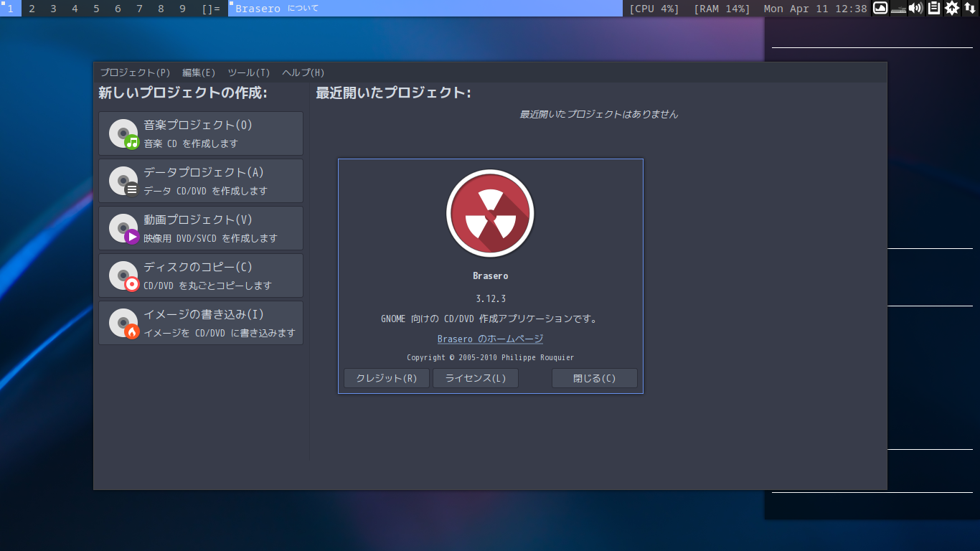Click the update notifier star tray icon
The width and height of the screenshot is (980, 551).
952,9
